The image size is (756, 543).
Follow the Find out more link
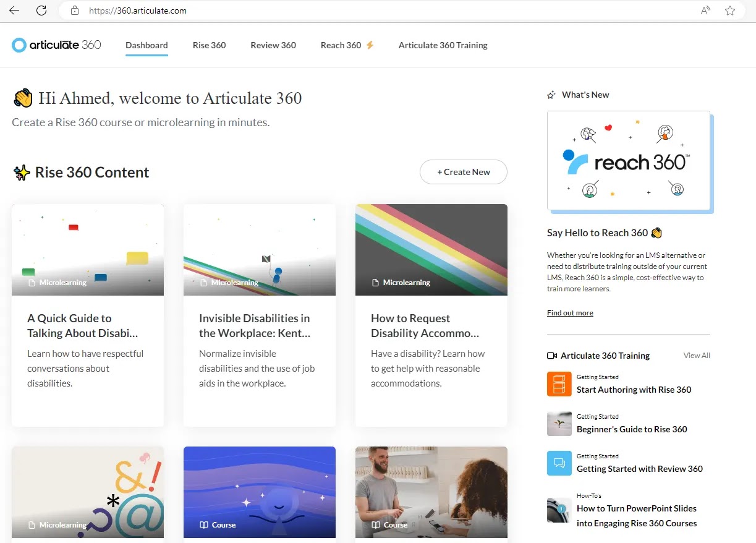[570, 313]
